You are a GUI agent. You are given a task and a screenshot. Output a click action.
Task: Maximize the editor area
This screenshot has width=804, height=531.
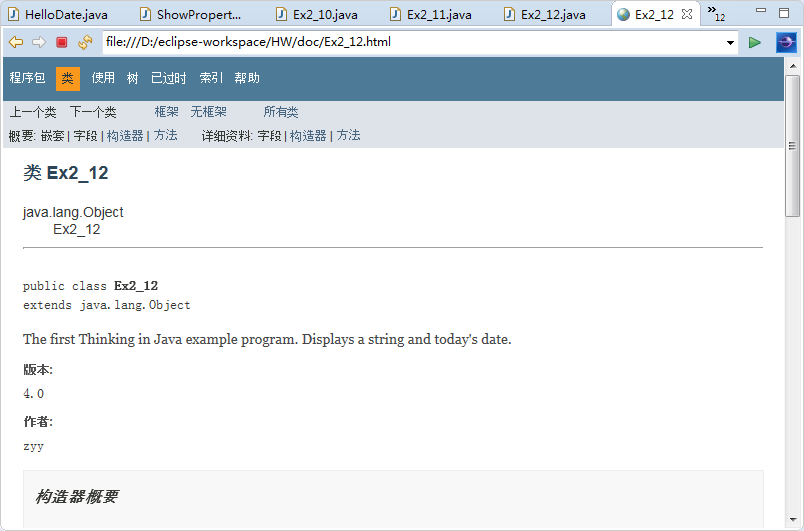coord(784,13)
